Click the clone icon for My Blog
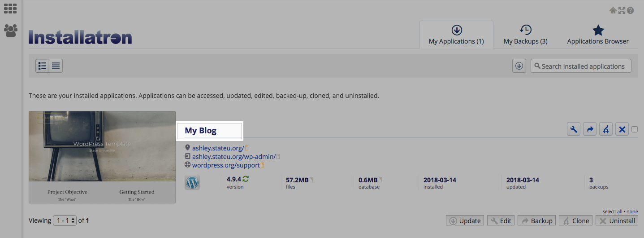The width and height of the screenshot is (644, 238). 606,129
